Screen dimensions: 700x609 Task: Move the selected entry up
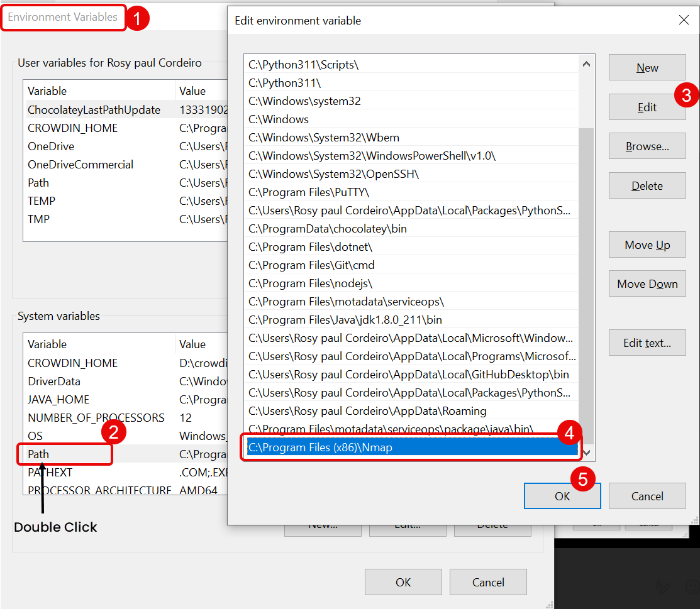(x=647, y=245)
